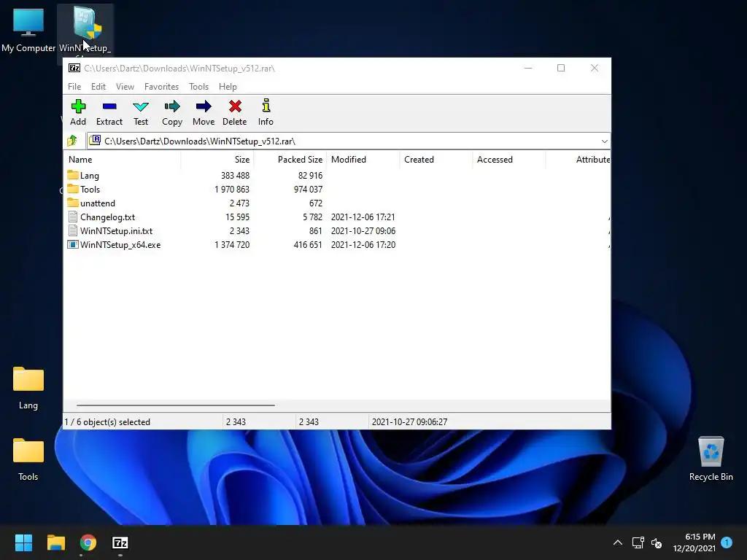The width and height of the screenshot is (747, 560).
Task: Click status bar '1 / 6 object(s) selected'
Action: (x=107, y=422)
